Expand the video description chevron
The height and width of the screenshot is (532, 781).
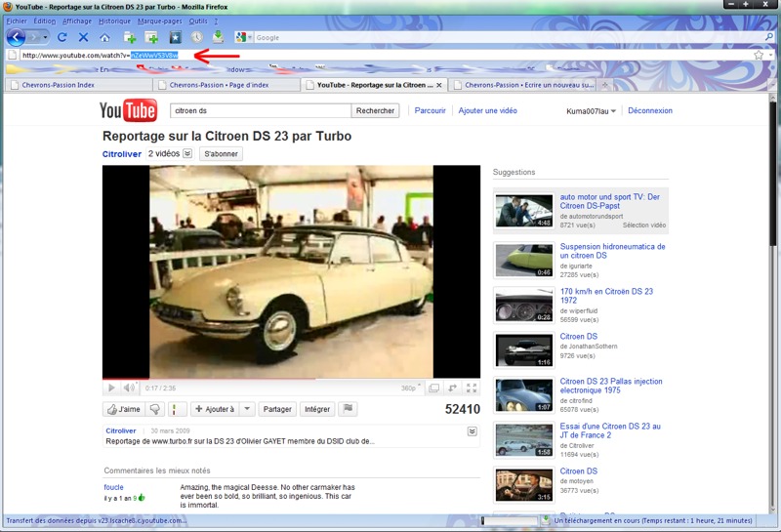pos(473,431)
